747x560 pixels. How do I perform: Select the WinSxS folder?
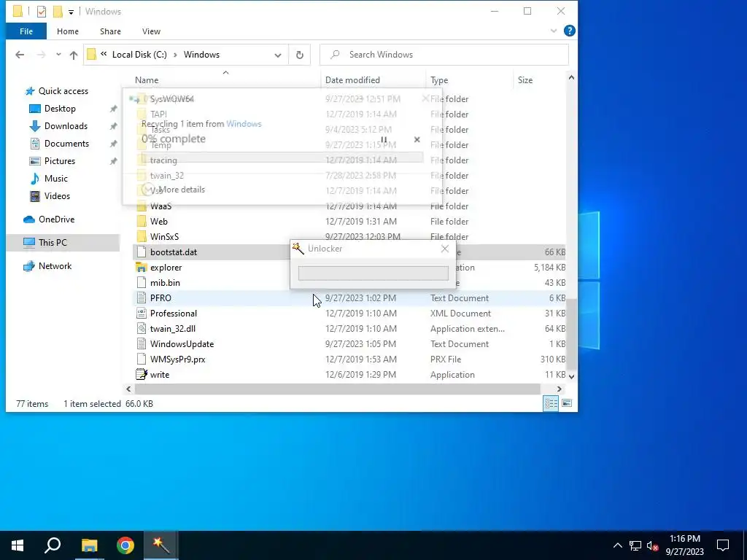point(164,237)
